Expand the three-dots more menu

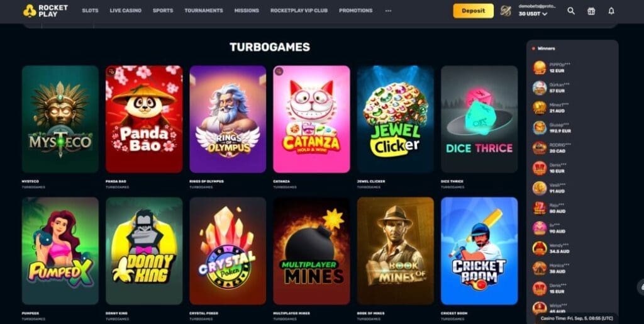(x=388, y=11)
